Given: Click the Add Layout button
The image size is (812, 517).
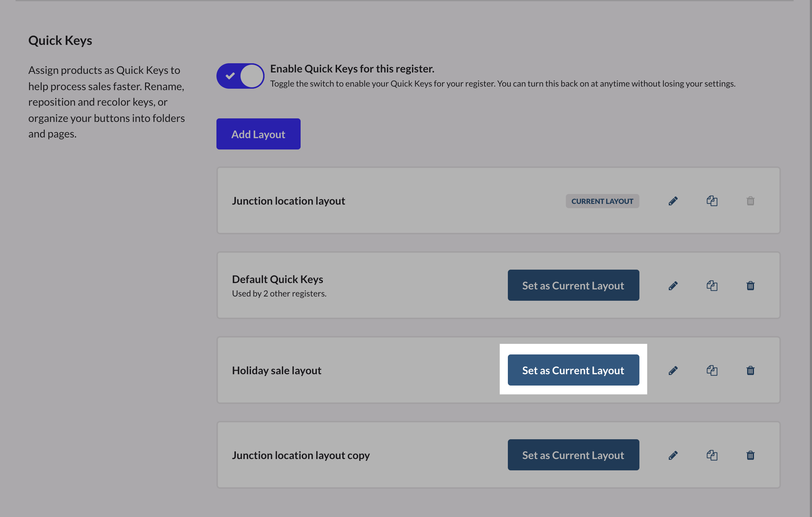Looking at the screenshot, I should coord(258,134).
